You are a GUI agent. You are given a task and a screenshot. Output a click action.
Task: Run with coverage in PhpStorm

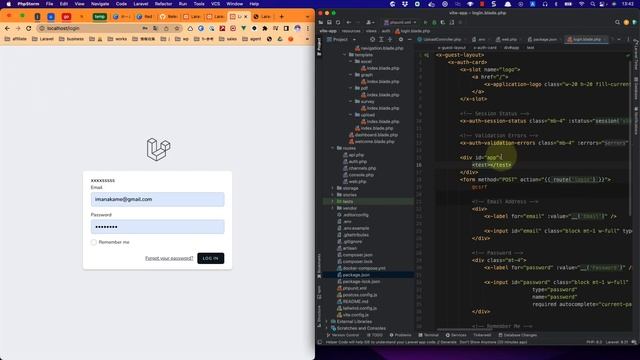[443, 22]
